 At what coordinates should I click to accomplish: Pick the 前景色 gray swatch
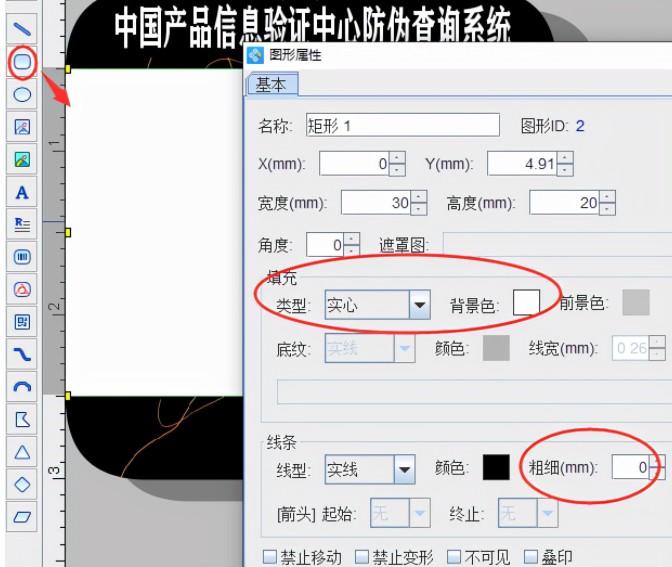tap(636, 303)
